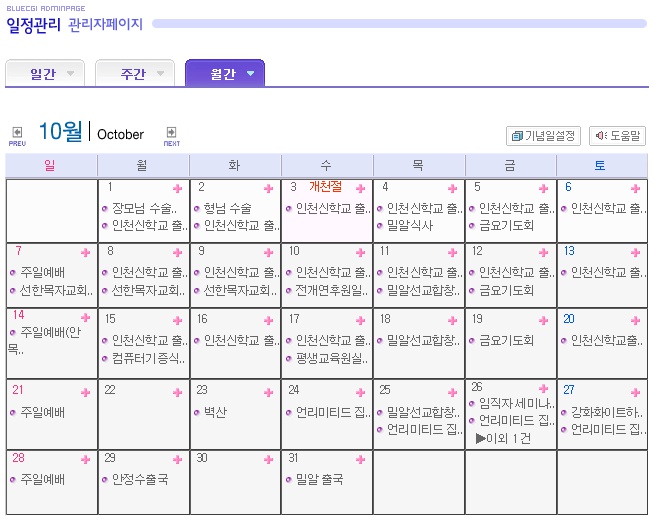Screen dimensions: 655x524
Task: Open 금요기도회 event on day 5
Action: [506, 226]
